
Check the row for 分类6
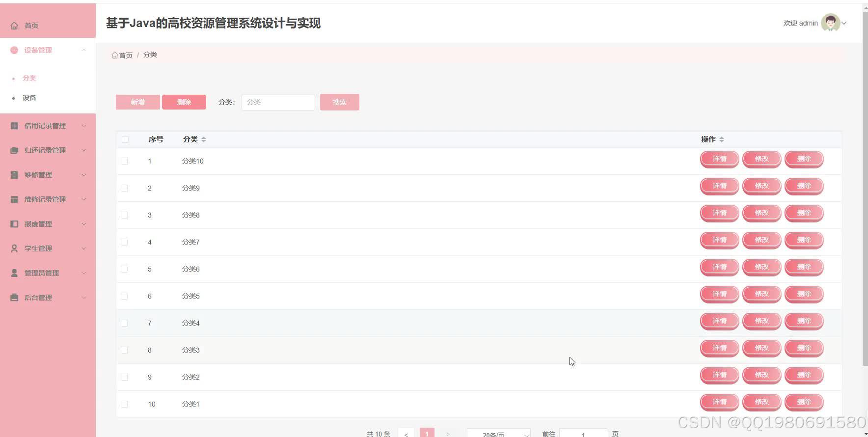124,269
